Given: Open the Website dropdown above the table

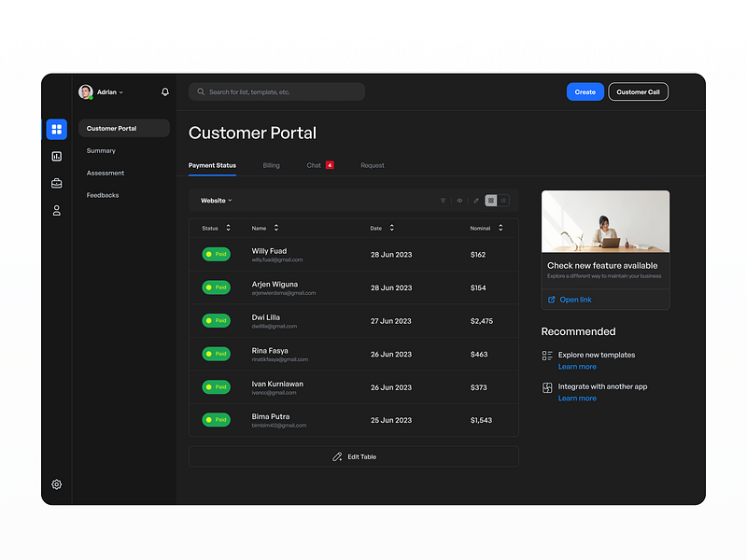Looking at the screenshot, I should coord(216,200).
